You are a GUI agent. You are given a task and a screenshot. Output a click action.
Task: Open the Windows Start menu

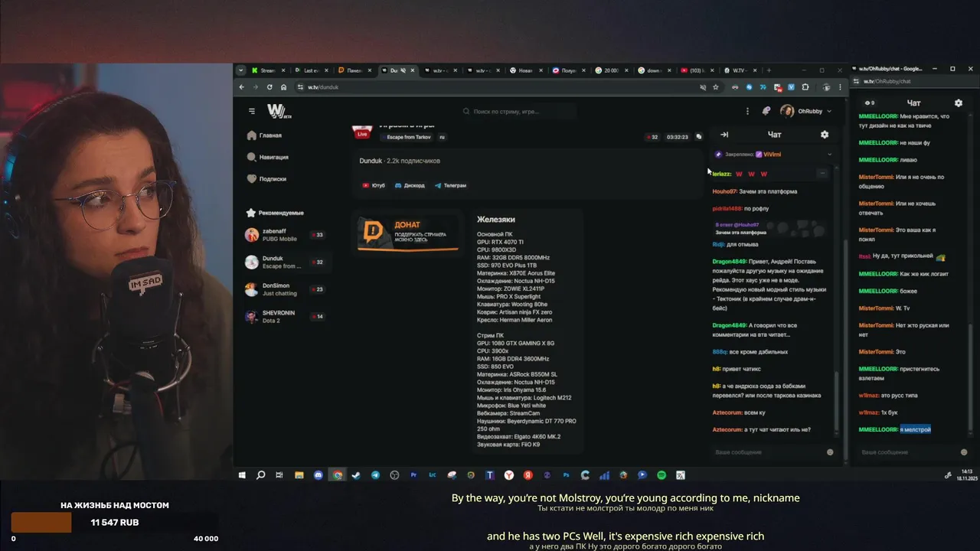pos(242,475)
